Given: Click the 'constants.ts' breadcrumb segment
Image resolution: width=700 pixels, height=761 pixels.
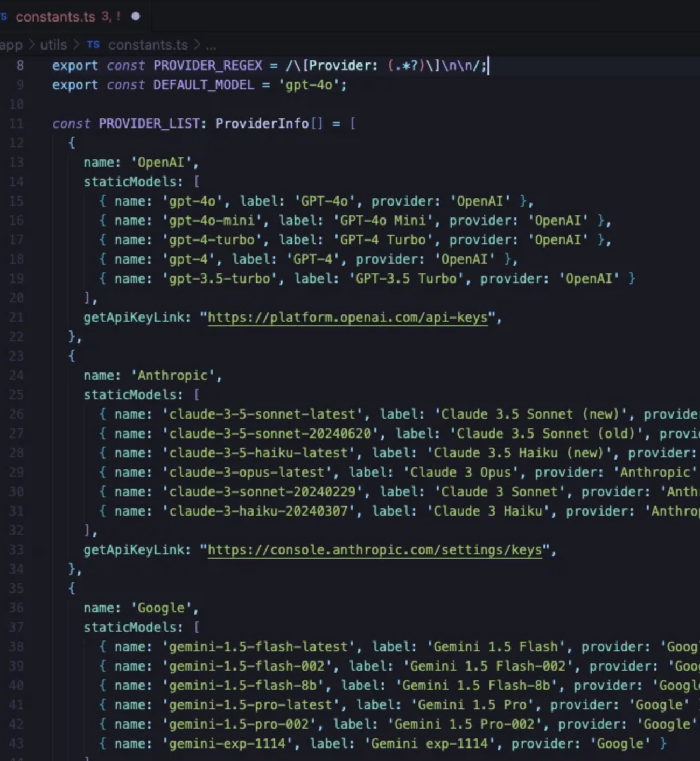Looking at the screenshot, I should [148, 45].
